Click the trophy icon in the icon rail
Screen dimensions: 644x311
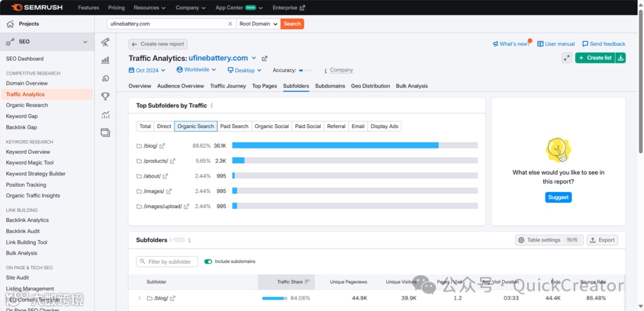click(x=106, y=97)
